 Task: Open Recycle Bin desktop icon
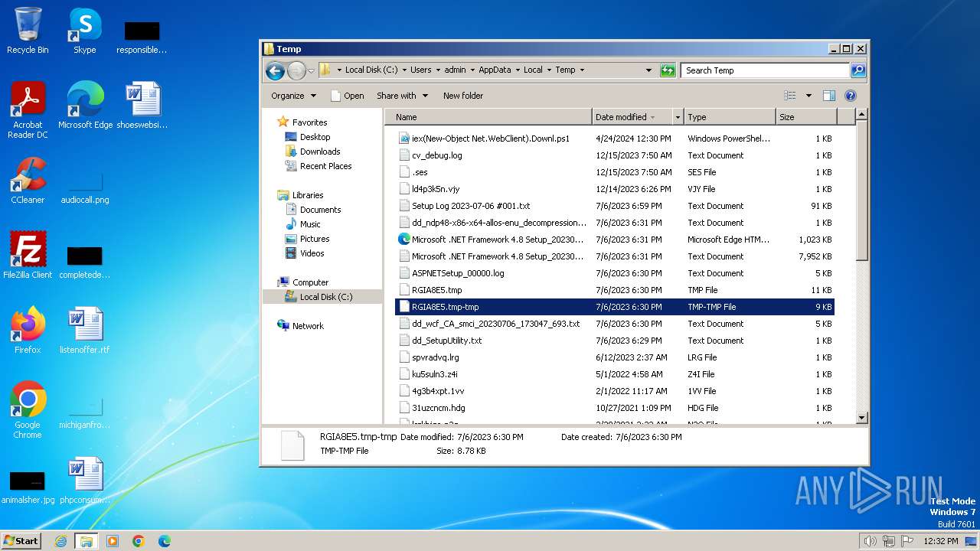(x=28, y=31)
